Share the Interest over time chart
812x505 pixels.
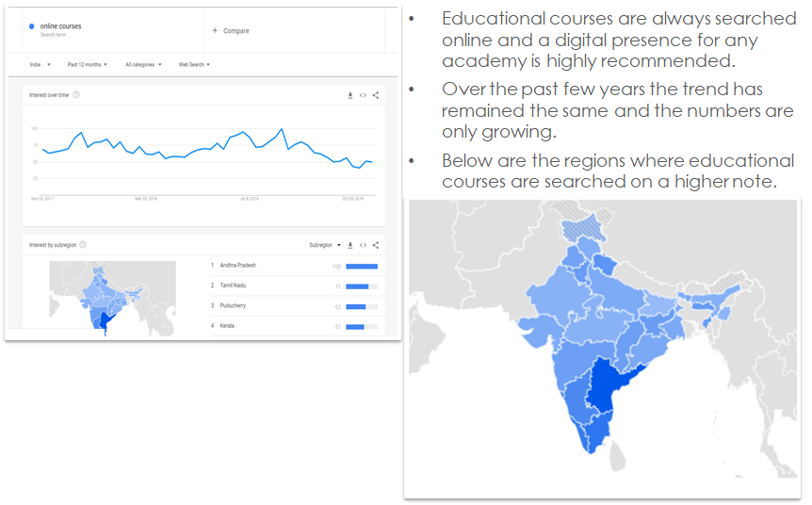(376, 95)
